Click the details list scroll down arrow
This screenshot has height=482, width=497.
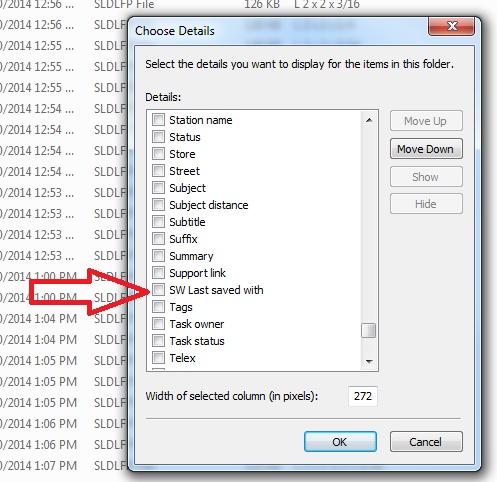pyautogui.click(x=369, y=361)
